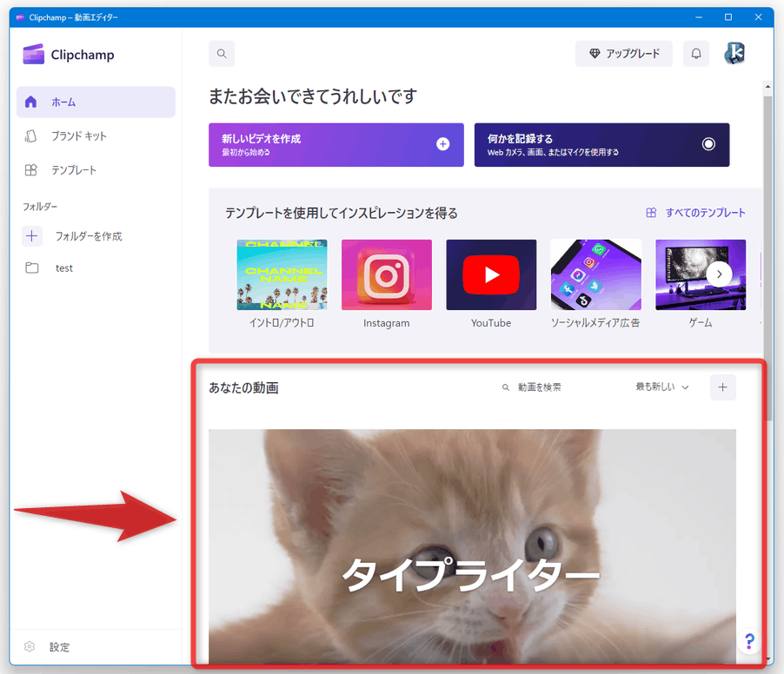784x674 pixels.
Task: Click the ホーム house icon
Action: tap(31, 102)
